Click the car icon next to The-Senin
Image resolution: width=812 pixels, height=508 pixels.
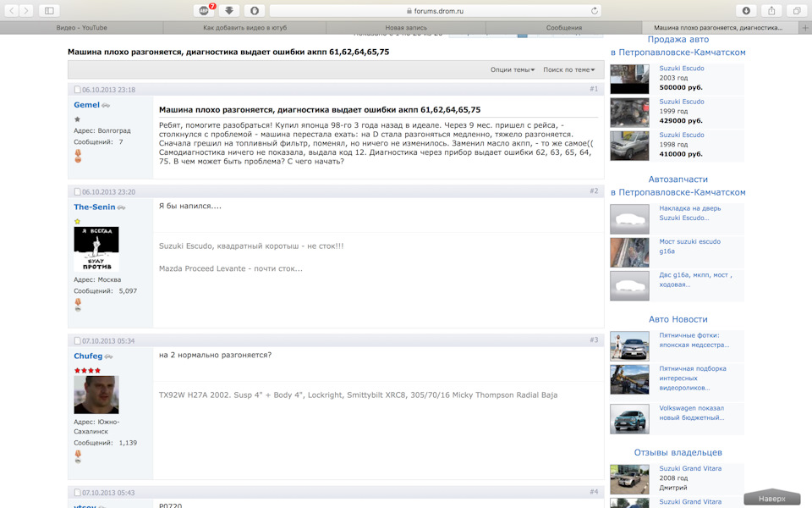(121, 207)
